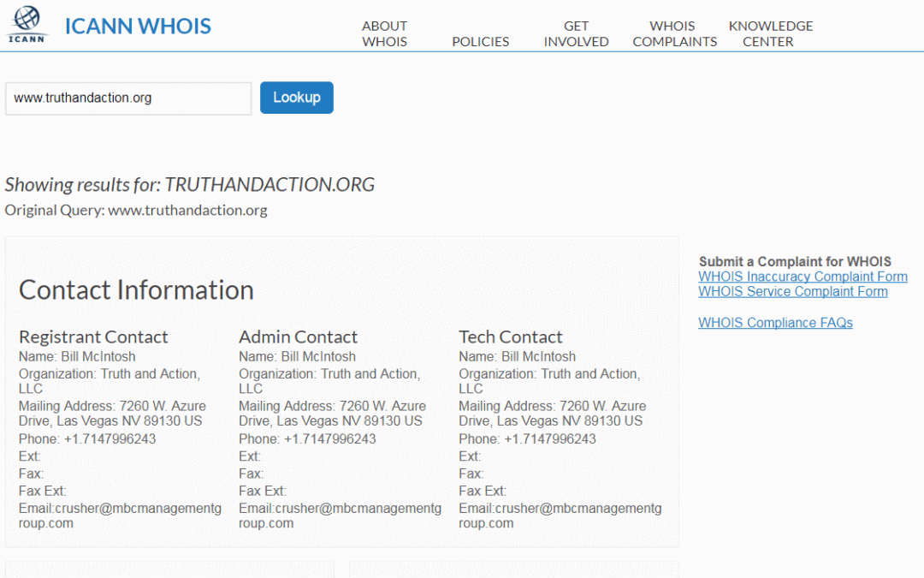Select Registrant Contact mailing address
924x578 pixels.
point(113,414)
